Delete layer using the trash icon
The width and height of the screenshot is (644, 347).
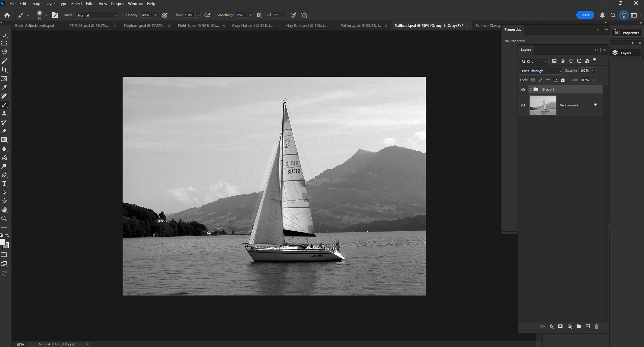pyautogui.click(x=597, y=326)
